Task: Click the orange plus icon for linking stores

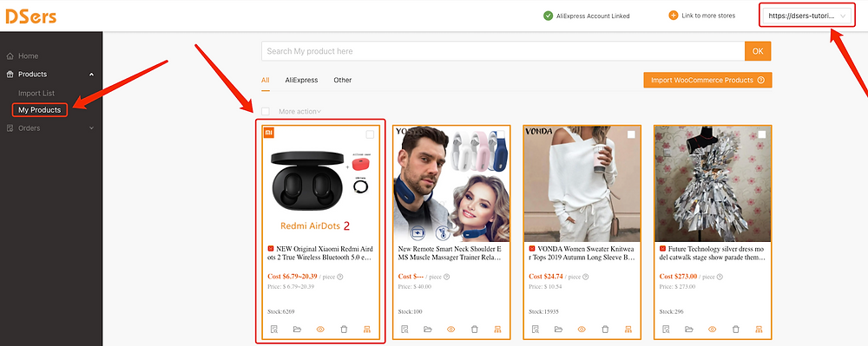Action: pyautogui.click(x=674, y=16)
